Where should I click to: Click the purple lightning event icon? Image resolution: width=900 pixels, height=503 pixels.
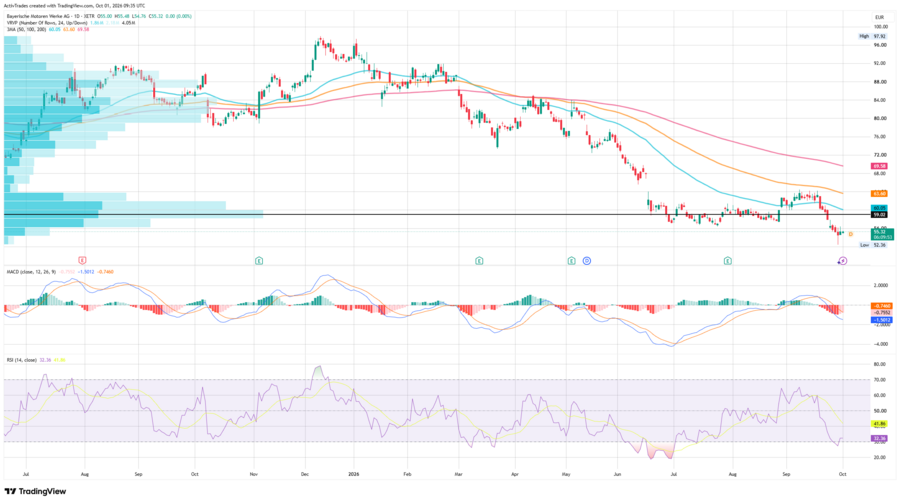coord(842,261)
